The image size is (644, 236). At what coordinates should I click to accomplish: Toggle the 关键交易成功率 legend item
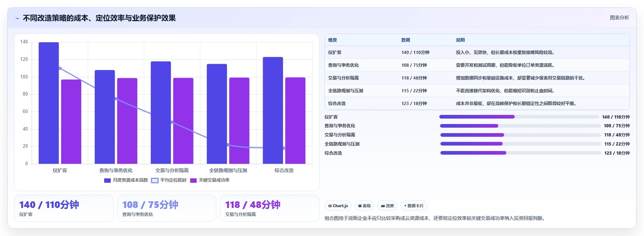pyautogui.click(x=210, y=180)
